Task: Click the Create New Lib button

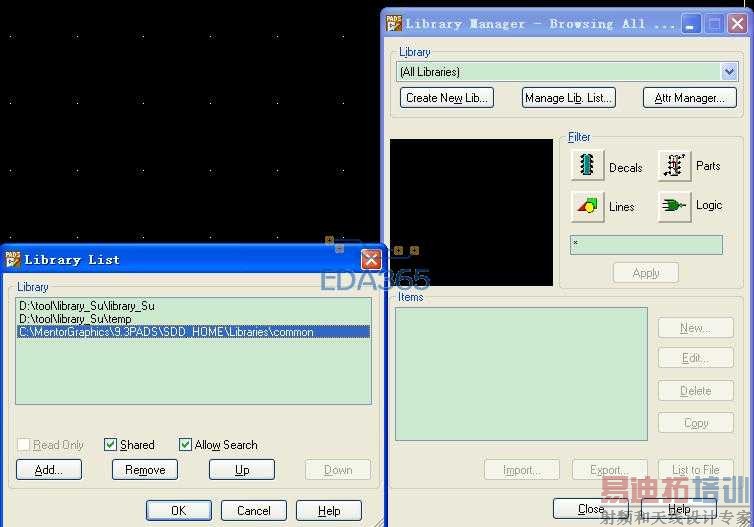Action: click(447, 98)
